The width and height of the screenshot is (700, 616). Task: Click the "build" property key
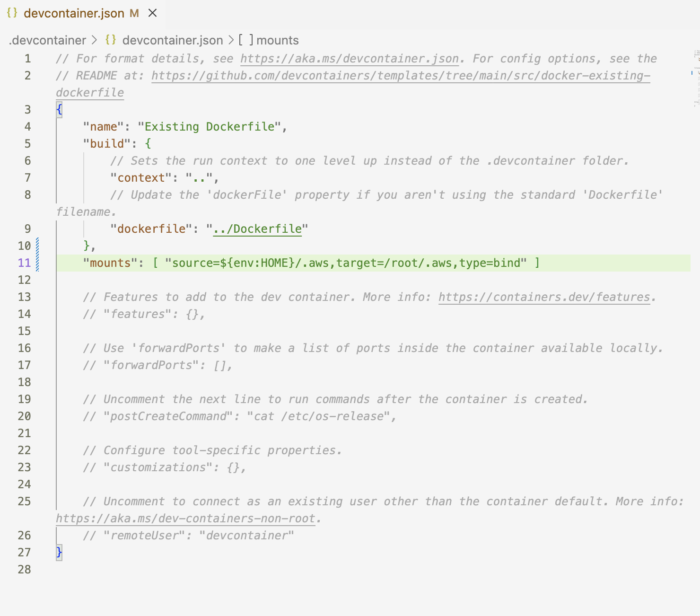pos(107,144)
